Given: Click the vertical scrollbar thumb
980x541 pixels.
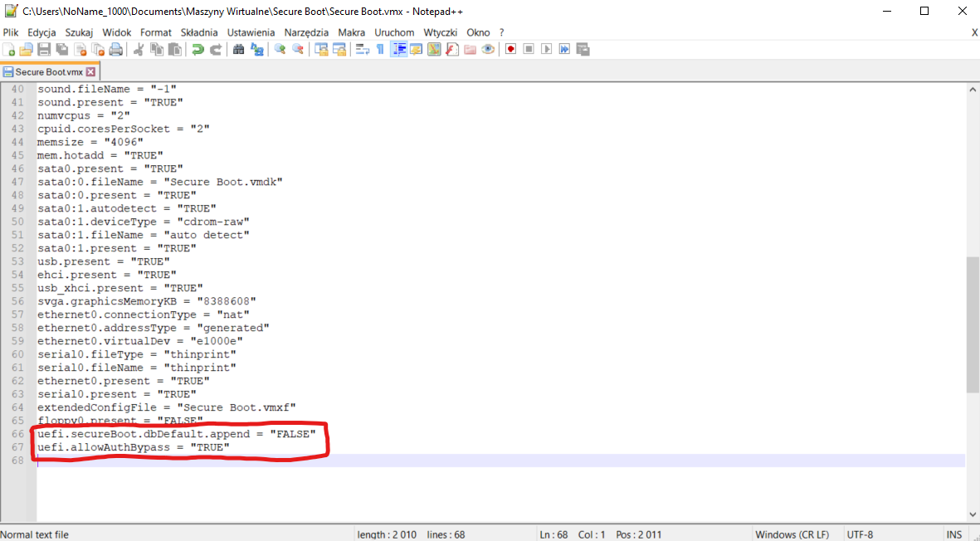Looking at the screenshot, I should [x=973, y=324].
